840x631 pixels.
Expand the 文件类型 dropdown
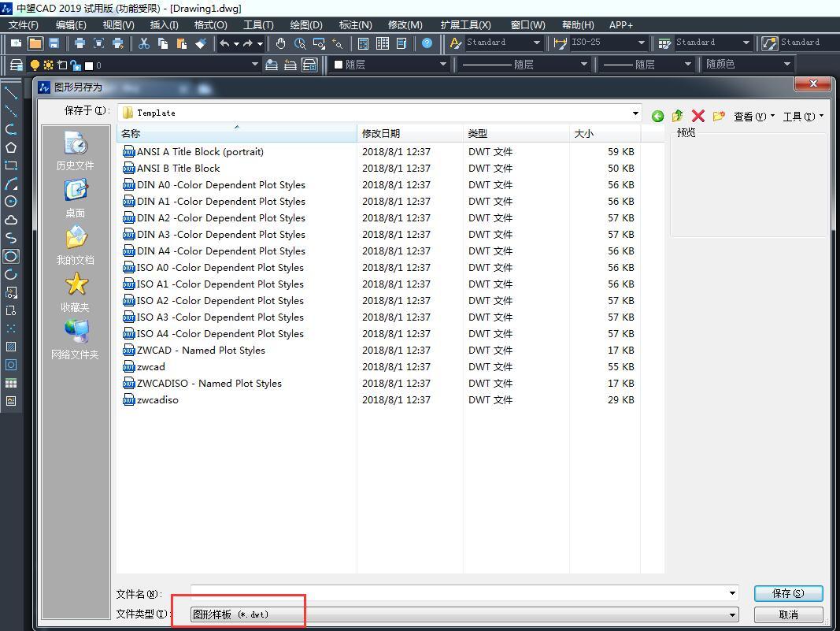point(732,614)
